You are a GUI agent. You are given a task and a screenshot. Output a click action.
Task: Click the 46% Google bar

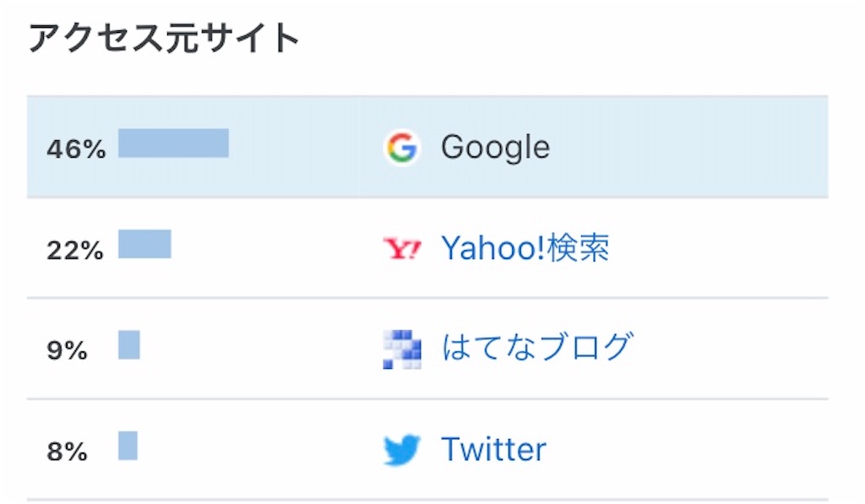click(x=173, y=143)
